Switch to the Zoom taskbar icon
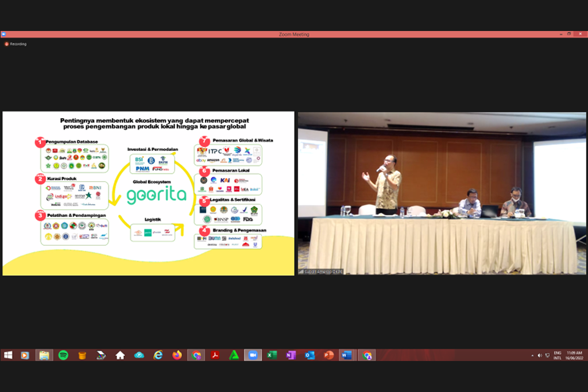 tap(252, 355)
